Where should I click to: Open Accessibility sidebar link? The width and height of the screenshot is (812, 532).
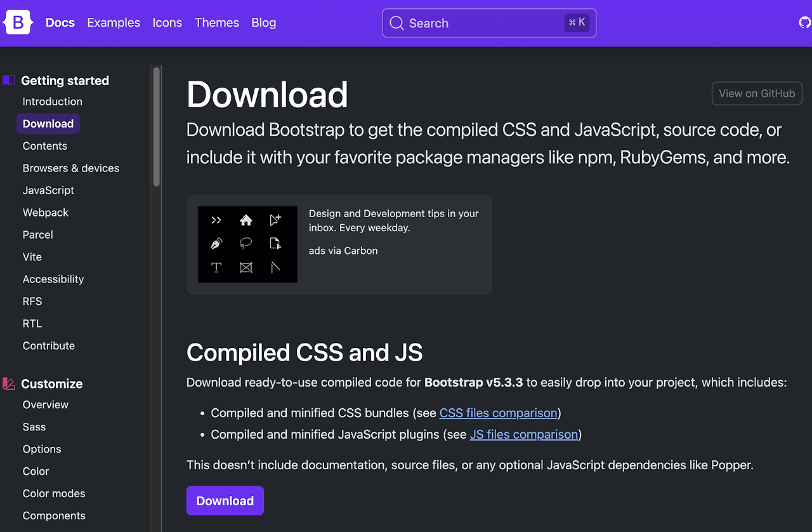click(x=53, y=279)
